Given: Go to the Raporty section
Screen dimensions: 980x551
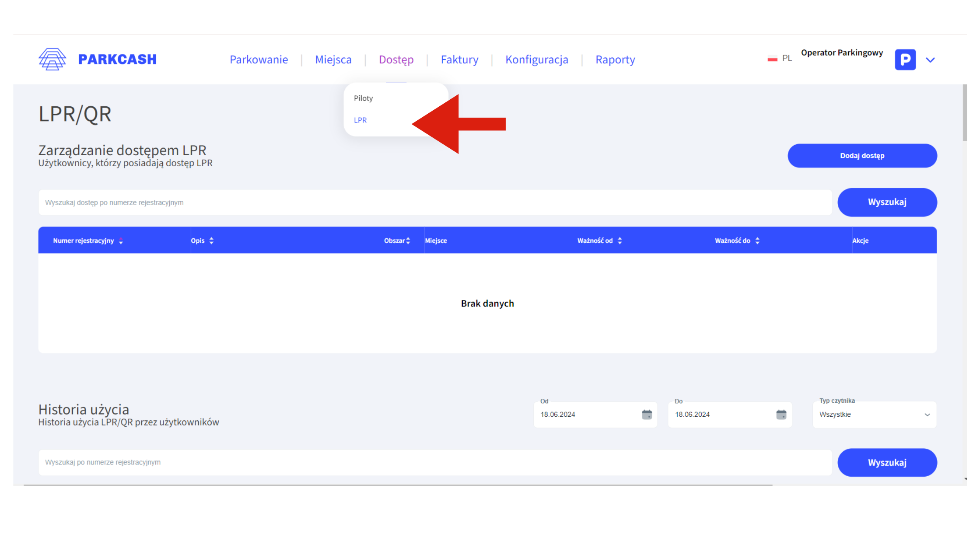Looking at the screenshot, I should click(x=615, y=60).
